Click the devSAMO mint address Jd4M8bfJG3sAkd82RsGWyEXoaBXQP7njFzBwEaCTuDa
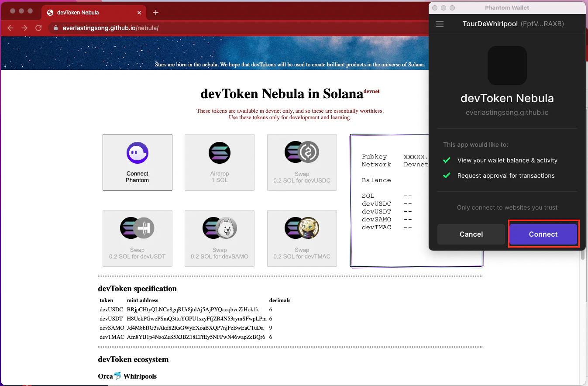 click(x=195, y=328)
